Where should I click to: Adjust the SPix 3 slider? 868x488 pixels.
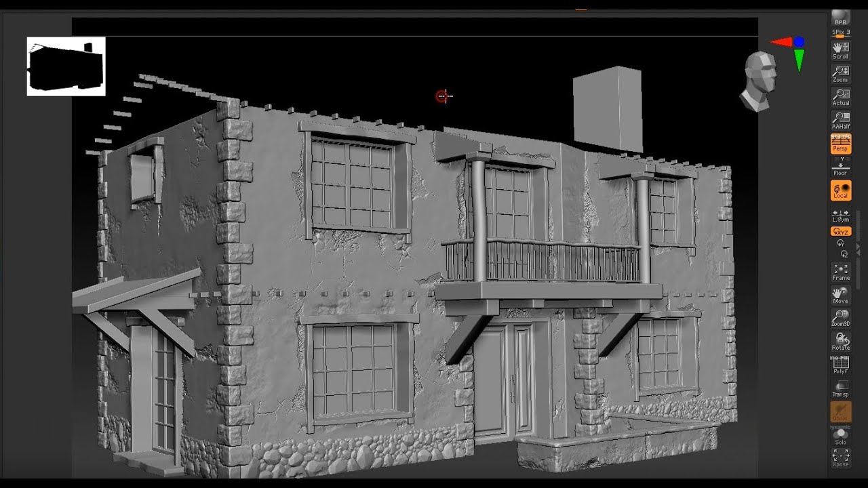pyautogui.click(x=841, y=33)
